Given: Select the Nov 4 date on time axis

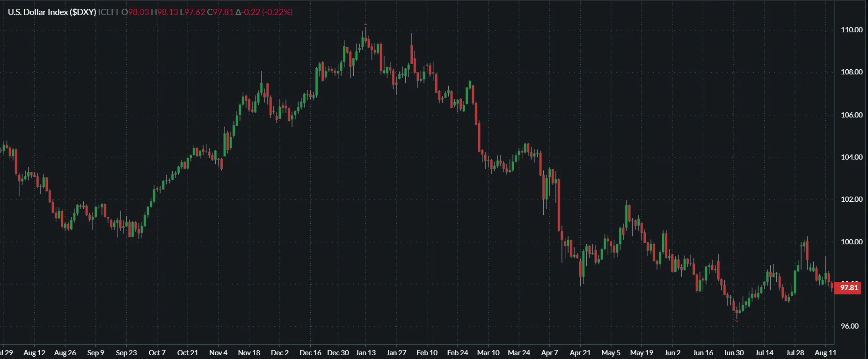Looking at the screenshot, I should click(218, 353).
